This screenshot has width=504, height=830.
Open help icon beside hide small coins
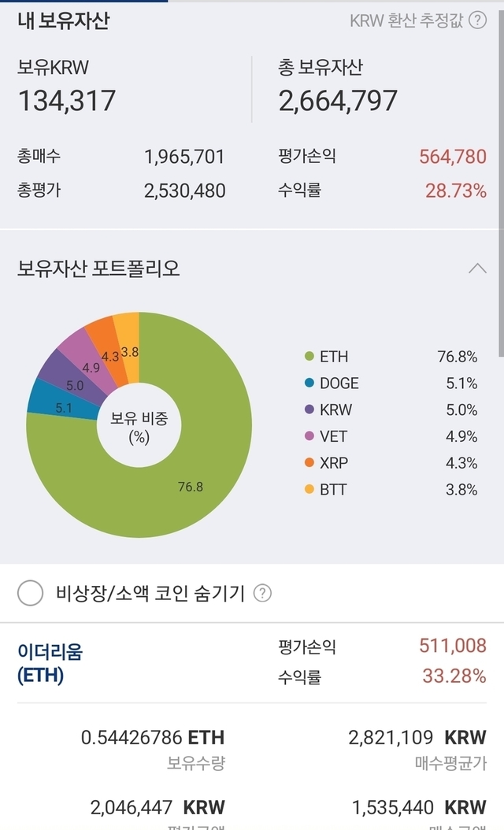click(263, 593)
